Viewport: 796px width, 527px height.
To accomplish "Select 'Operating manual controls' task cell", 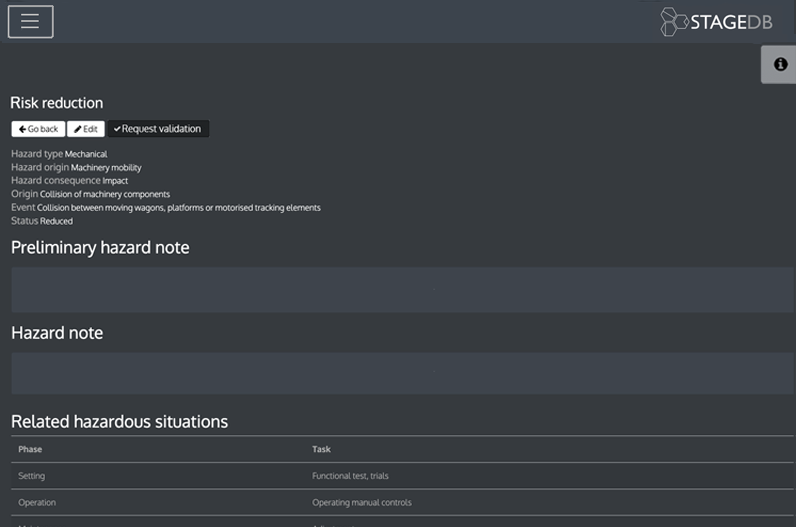I will (x=361, y=502).
